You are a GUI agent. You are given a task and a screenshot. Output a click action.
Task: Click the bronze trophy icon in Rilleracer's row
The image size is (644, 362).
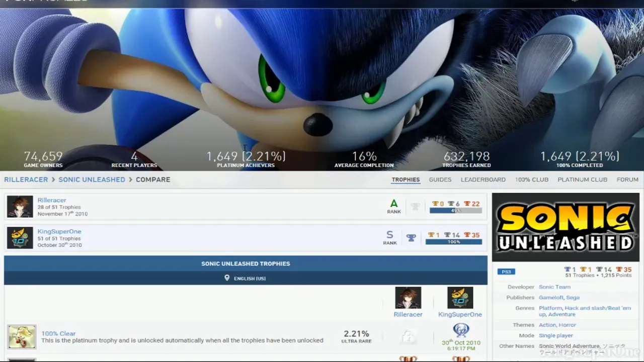[x=467, y=204]
